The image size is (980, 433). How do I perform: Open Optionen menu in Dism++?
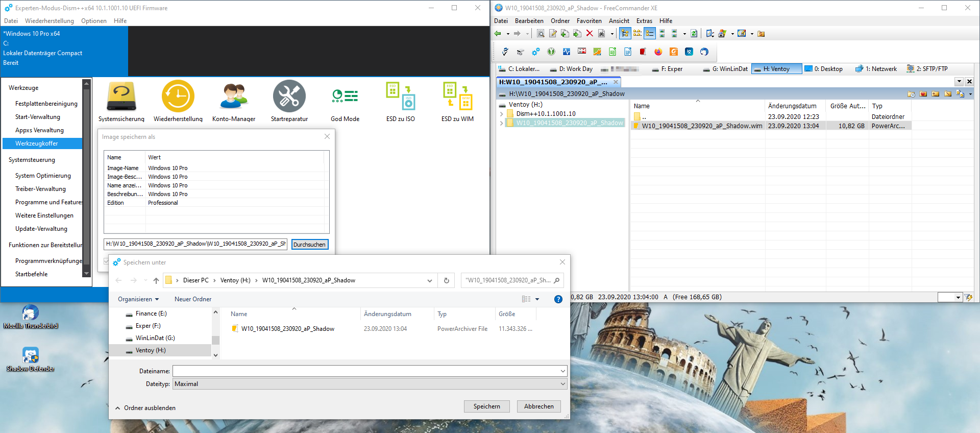coord(94,21)
